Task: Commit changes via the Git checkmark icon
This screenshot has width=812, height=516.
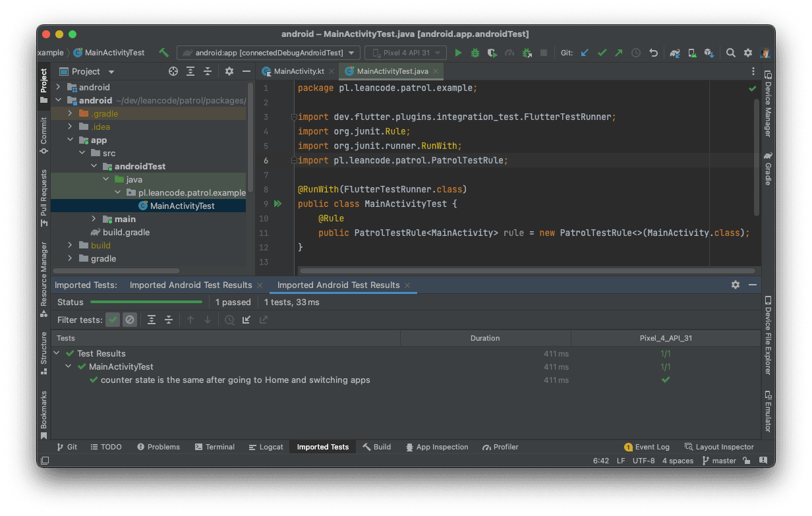Action: pos(603,53)
